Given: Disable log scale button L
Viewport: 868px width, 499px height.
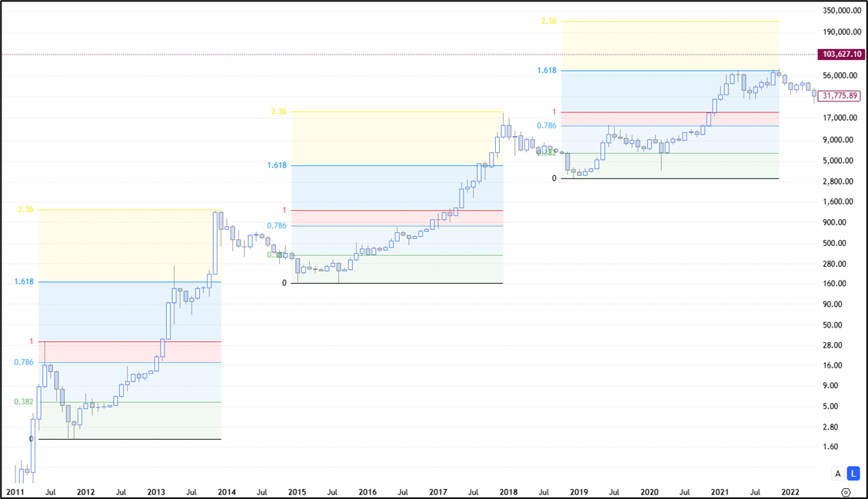Looking at the screenshot, I should tap(853, 474).
